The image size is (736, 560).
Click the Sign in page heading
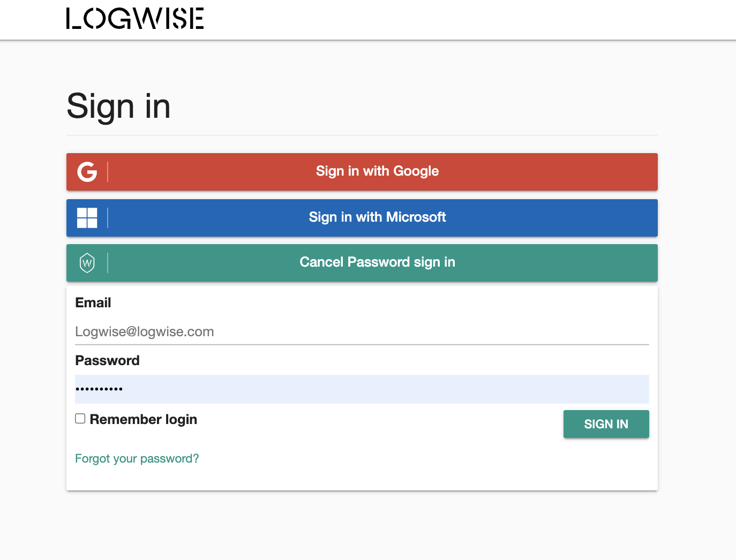click(x=118, y=106)
